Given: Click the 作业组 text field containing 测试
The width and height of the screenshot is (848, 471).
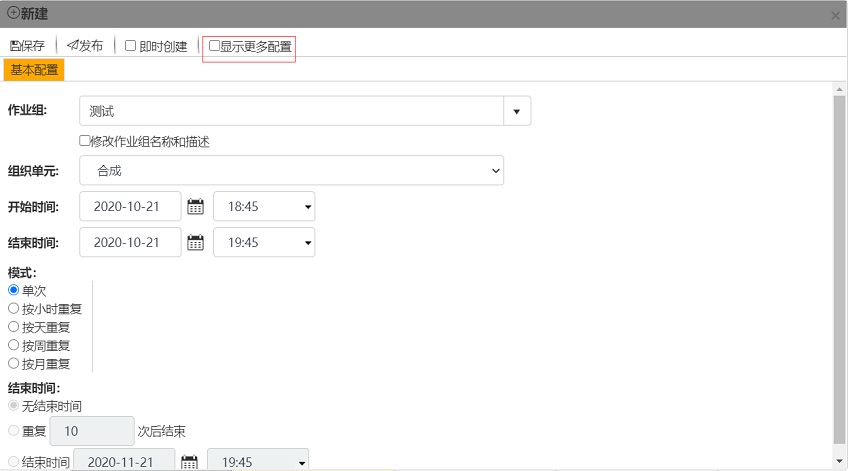Looking at the screenshot, I should (x=290, y=111).
